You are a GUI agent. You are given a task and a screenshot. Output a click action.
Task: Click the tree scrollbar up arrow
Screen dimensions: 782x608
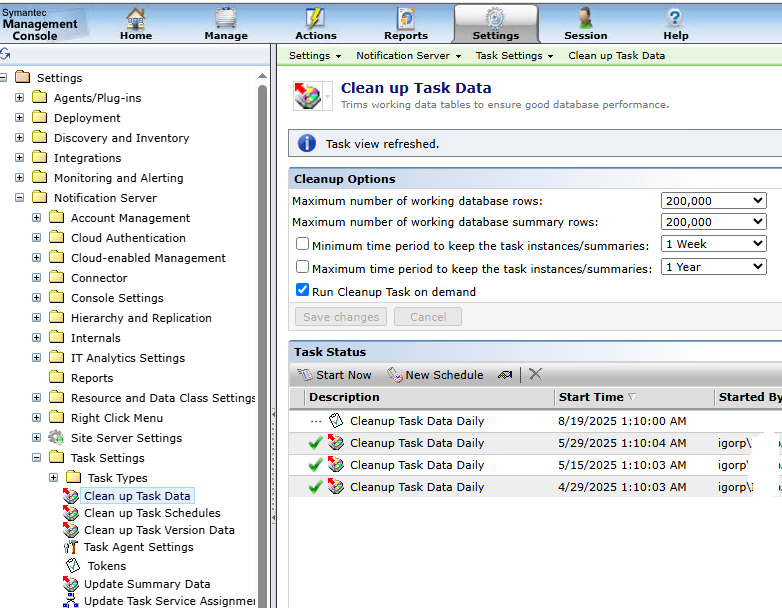pyautogui.click(x=262, y=76)
